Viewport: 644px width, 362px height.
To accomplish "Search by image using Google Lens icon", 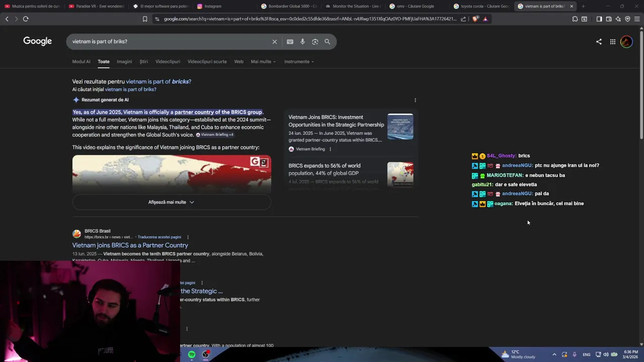I will [x=315, y=42].
